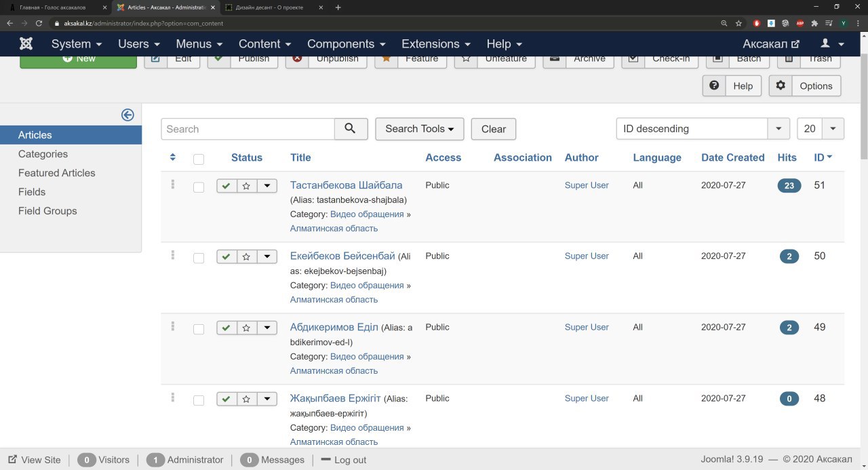Viewport: 868px width, 470px height.
Task: Select checkbox for Тастанбекова Шайбала article
Action: [199, 187]
